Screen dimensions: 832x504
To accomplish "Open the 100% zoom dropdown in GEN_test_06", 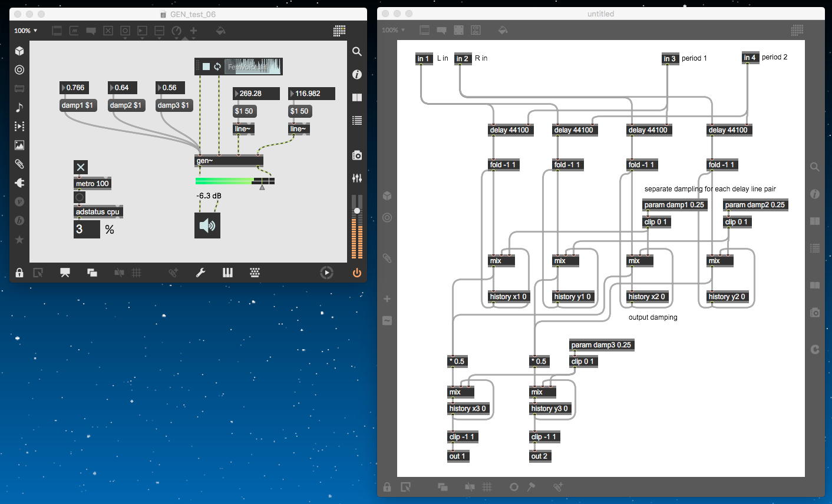I will [x=25, y=31].
